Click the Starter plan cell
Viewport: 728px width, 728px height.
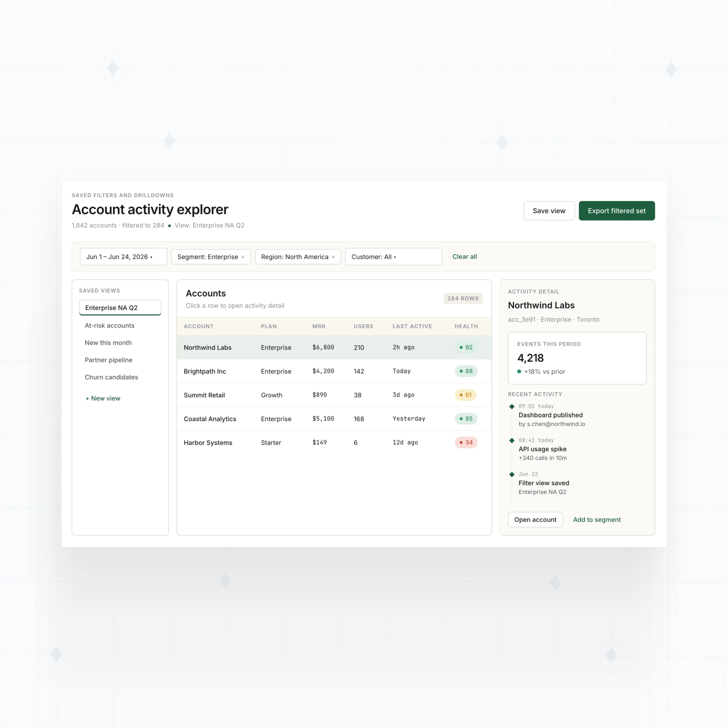pyautogui.click(x=271, y=443)
